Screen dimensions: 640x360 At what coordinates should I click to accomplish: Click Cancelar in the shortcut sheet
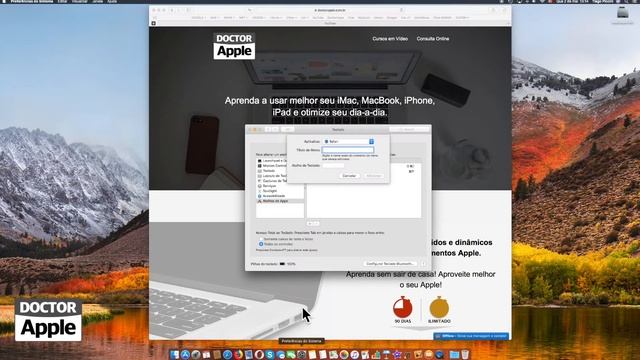[x=349, y=176]
